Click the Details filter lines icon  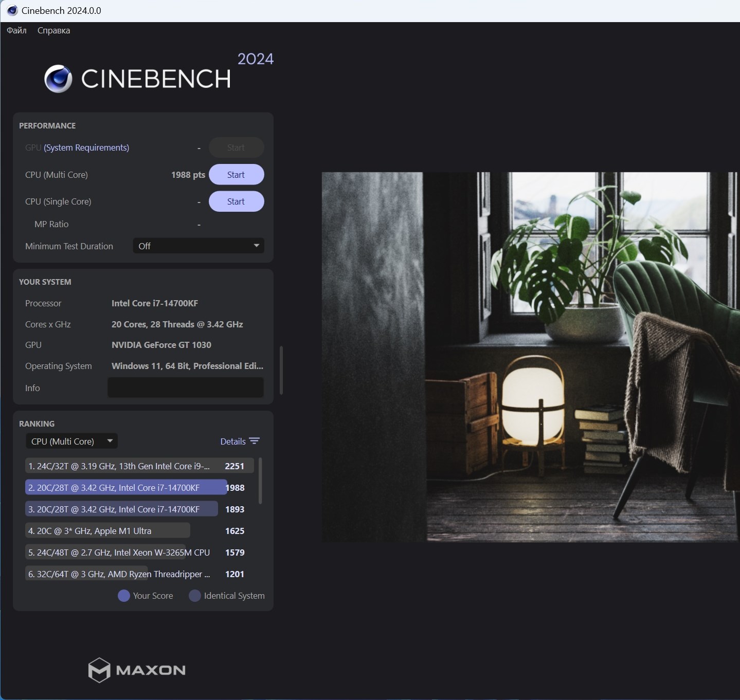coord(254,441)
